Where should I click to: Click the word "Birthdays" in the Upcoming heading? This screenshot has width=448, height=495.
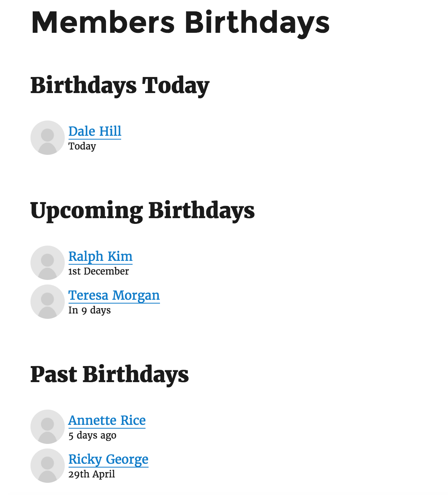(x=202, y=210)
